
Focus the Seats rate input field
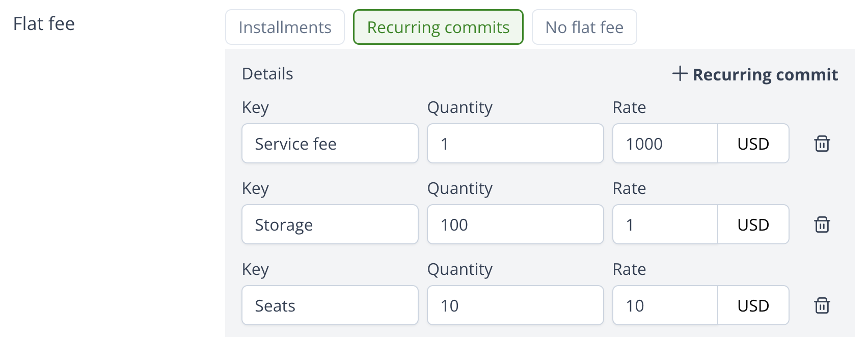click(x=665, y=305)
